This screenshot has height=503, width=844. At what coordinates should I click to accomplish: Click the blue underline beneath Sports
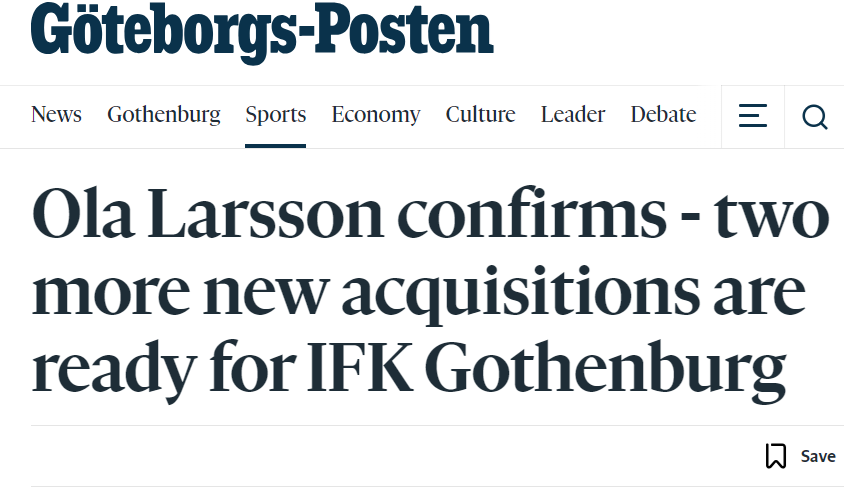(276, 146)
